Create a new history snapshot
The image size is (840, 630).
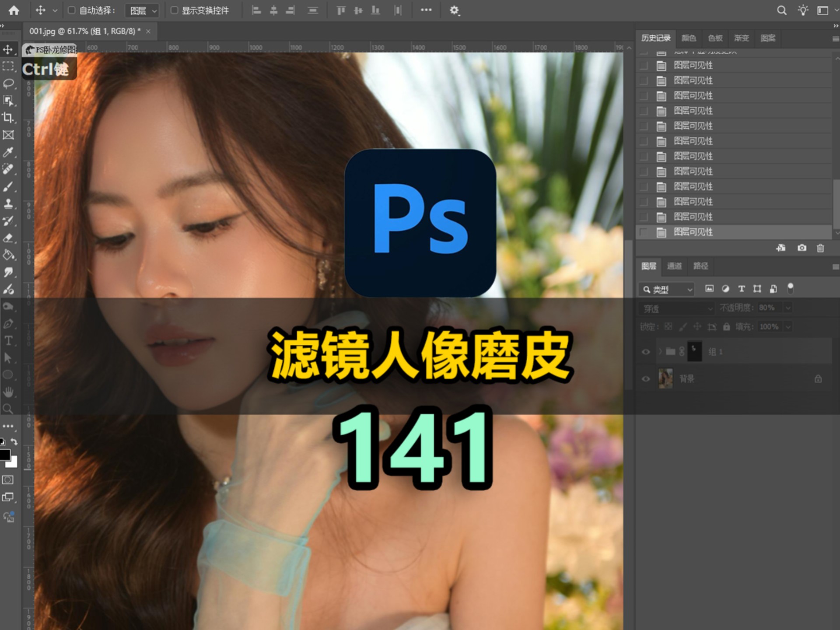[x=801, y=248]
